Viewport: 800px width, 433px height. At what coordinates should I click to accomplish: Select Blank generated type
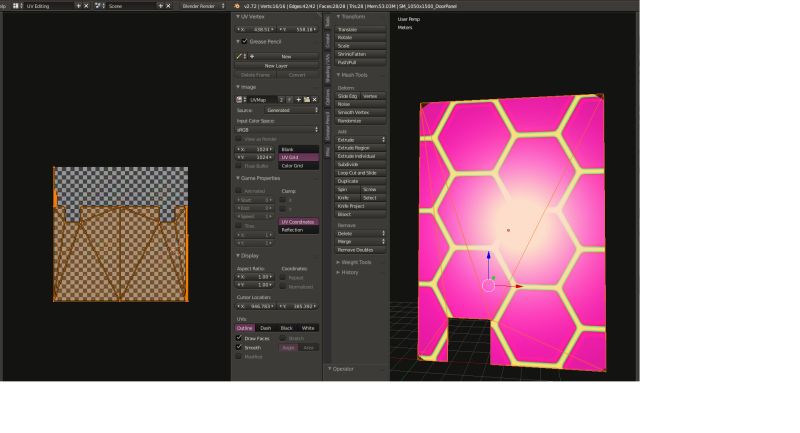(298, 149)
